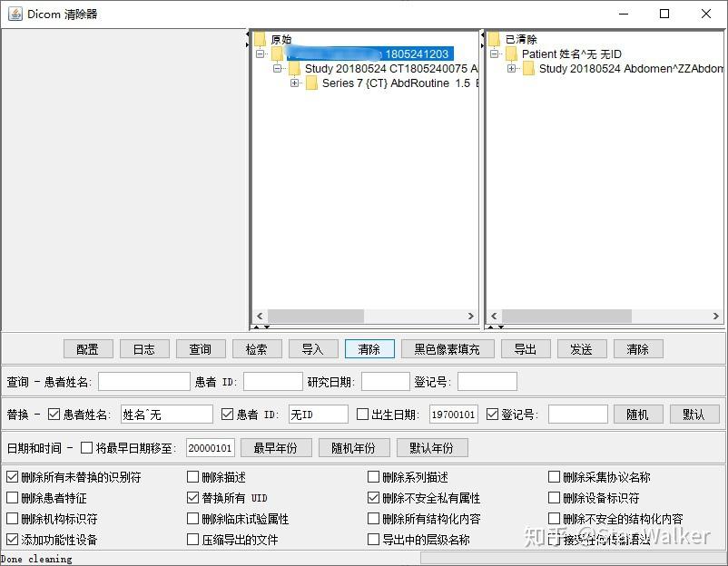Check the 删除描述 option
The height and width of the screenshot is (566, 728).
(x=192, y=475)
